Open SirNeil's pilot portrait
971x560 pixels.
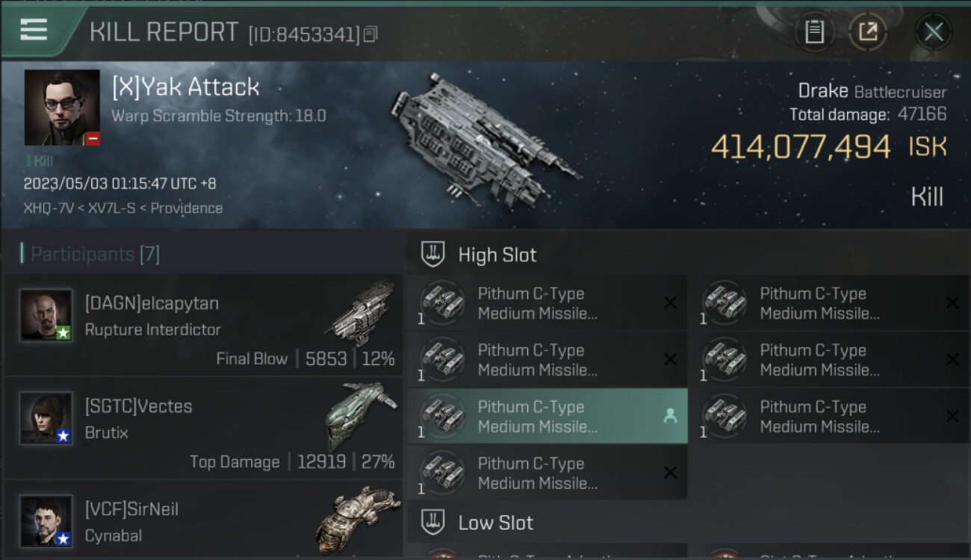[x=46, y=520]
